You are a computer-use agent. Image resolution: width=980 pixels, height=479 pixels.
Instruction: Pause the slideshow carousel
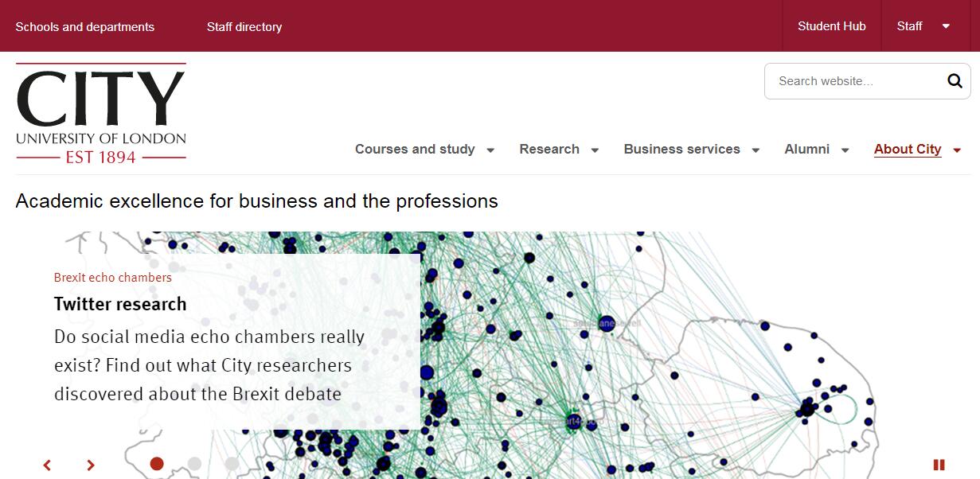coord(939,465)
